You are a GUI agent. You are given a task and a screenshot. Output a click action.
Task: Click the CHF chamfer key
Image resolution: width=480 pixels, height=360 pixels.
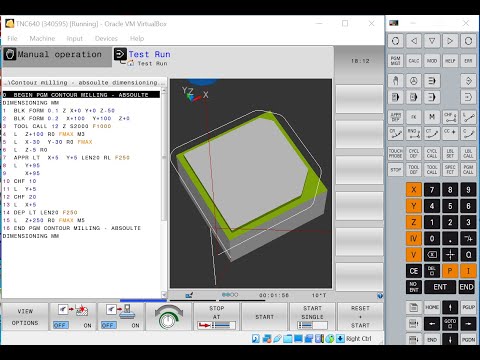(450, 117)
